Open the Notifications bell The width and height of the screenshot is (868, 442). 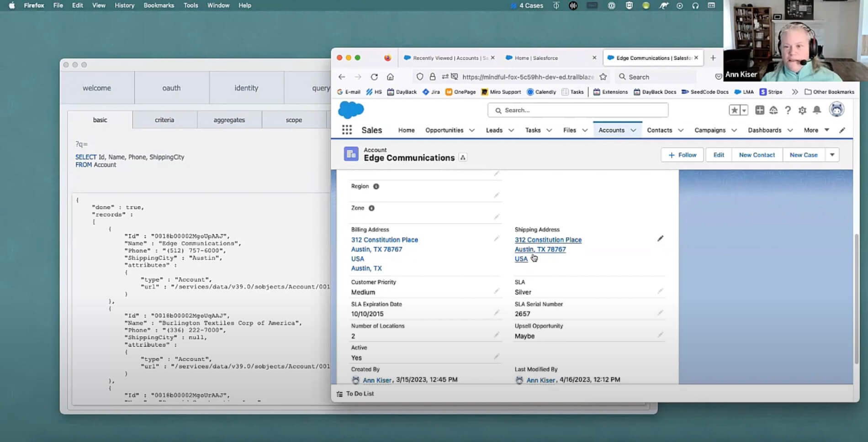coord(817,110)
